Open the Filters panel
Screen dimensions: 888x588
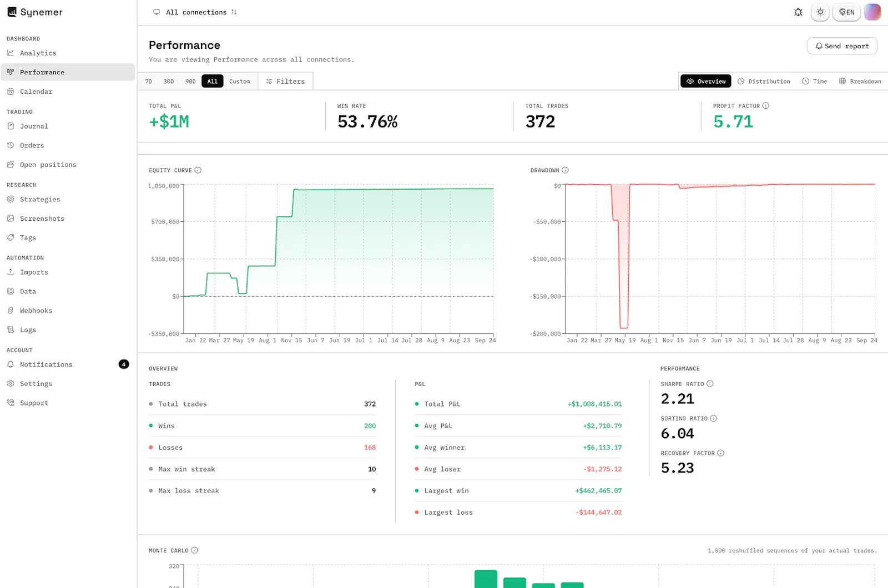point(285,82)
